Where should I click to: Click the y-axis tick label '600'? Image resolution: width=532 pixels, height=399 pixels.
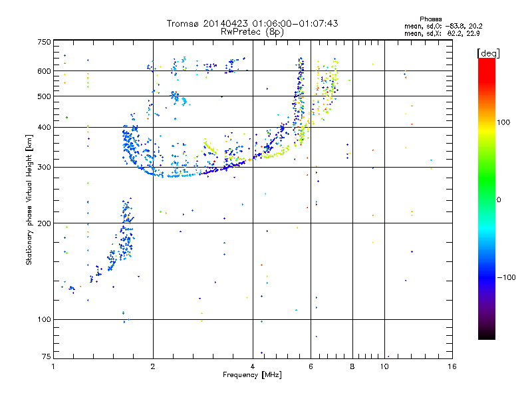[45, 71]
